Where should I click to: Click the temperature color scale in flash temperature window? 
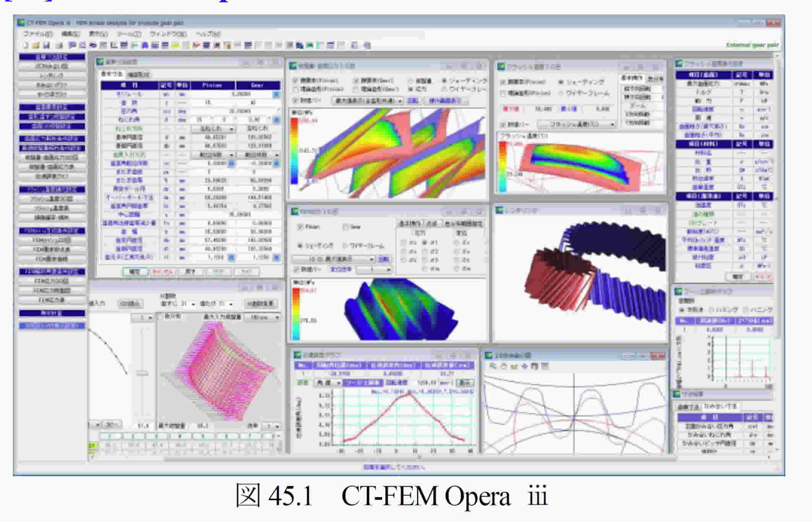pos(502,166)
